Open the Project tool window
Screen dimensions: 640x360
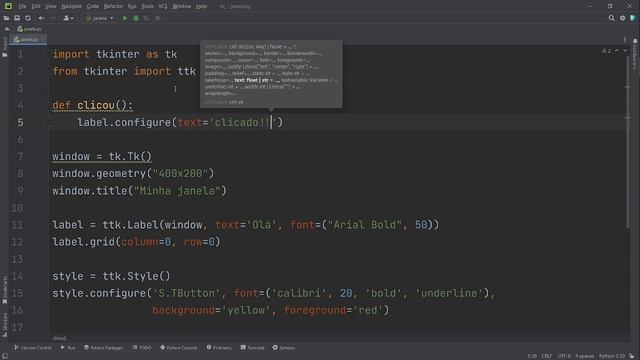(x=4, y=47)
